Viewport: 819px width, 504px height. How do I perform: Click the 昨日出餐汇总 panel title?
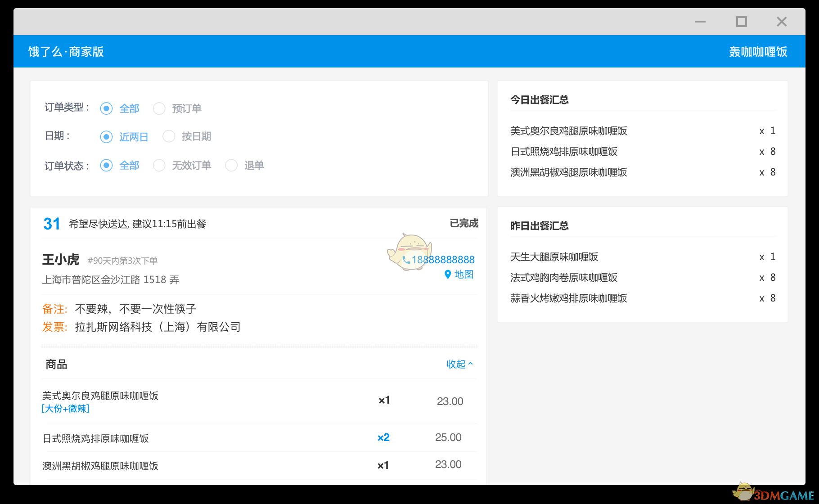pyautogui.click(x=540, y=226)
